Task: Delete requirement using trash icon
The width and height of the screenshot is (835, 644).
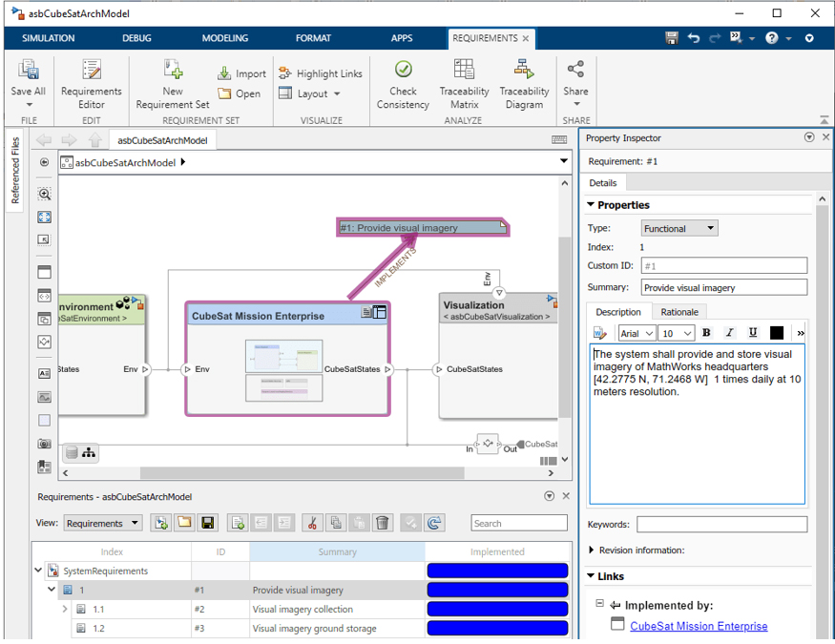Action: (383, 523)
